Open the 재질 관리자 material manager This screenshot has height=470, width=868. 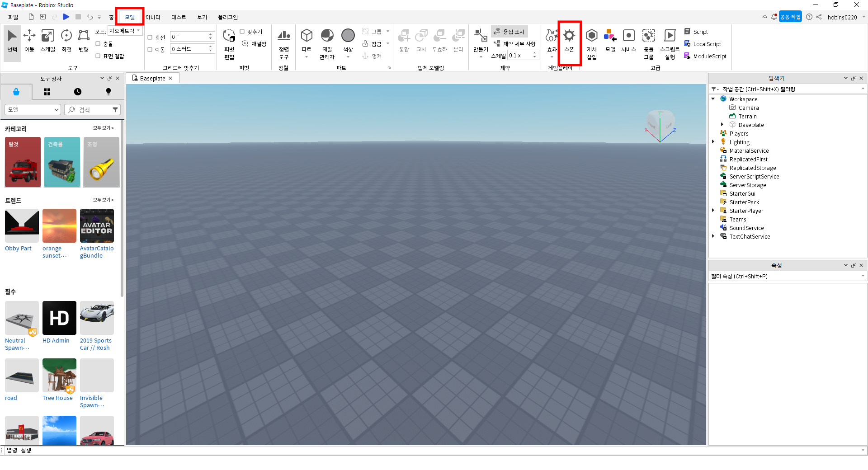tap(327, 44)
